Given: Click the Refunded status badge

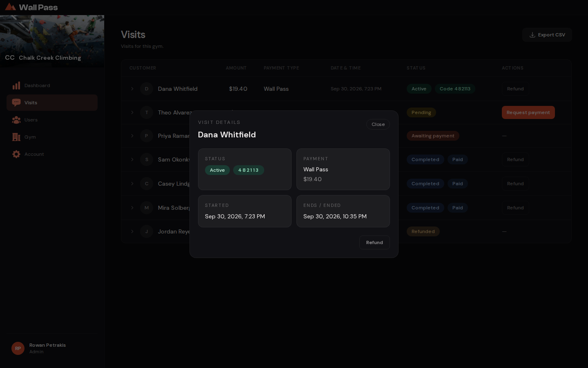Looking at the screenshot, I should click(423, 231).
